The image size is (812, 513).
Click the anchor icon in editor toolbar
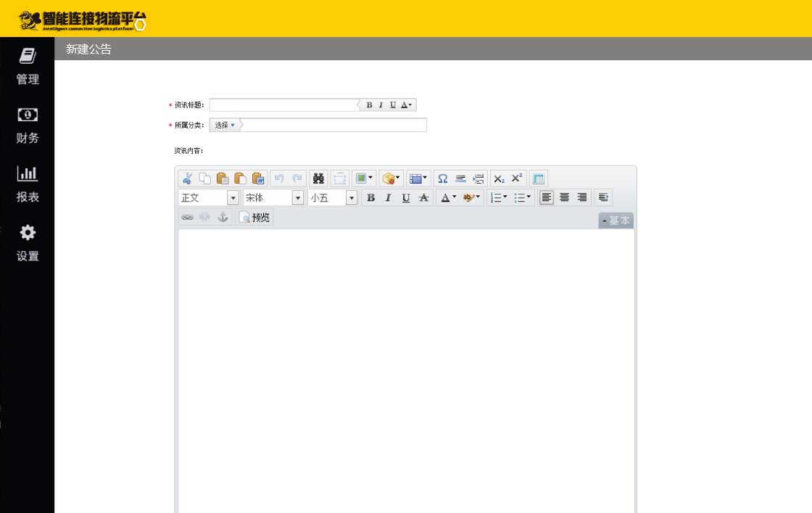(223, 217)
